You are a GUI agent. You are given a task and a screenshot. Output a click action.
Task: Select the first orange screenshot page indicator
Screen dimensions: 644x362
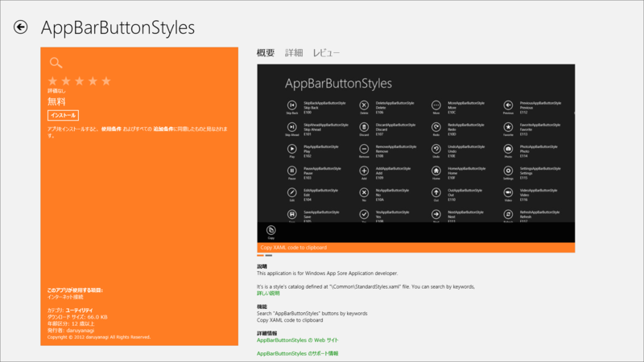[x=260, y=255]
